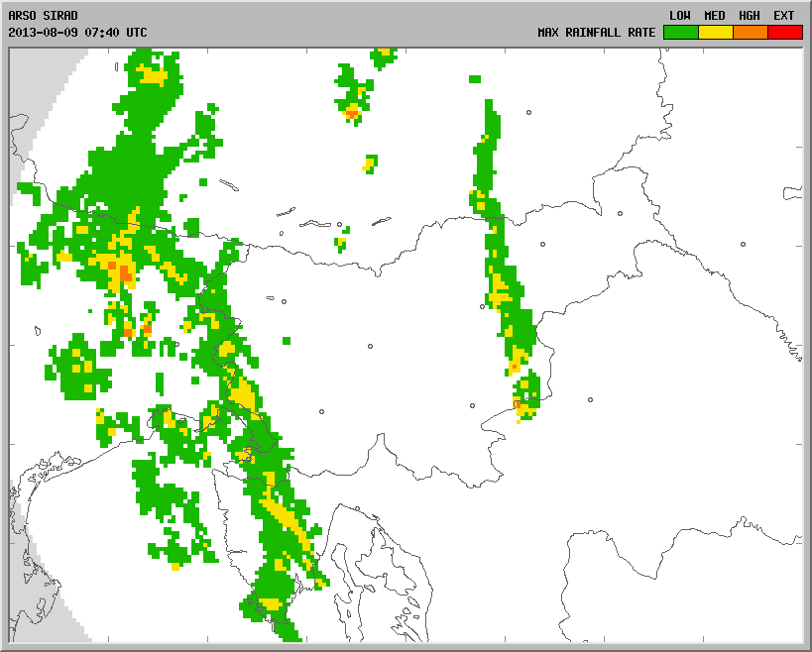Click the yellow MED legend swatch
Viewport: 812px width, 652px height.
(x=715, y=32)
